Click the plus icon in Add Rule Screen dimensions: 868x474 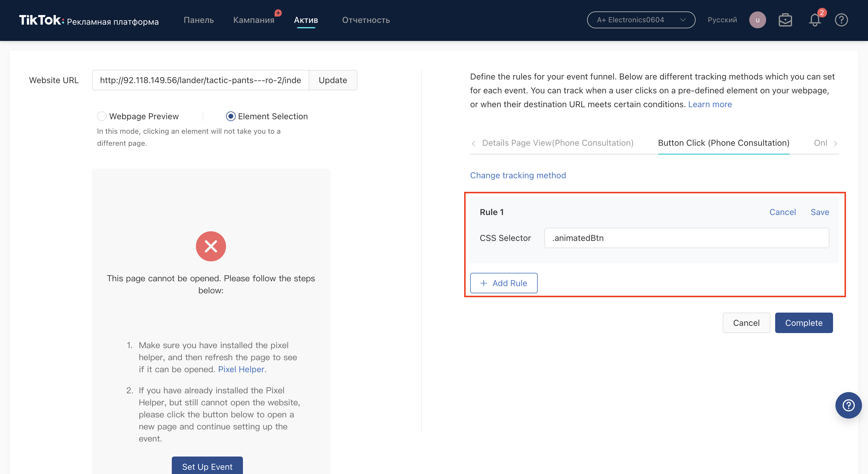point(483,283)
